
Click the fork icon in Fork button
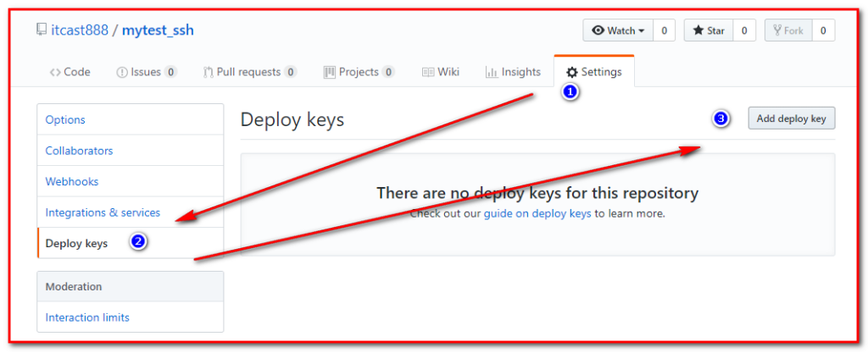coord(777,30)
